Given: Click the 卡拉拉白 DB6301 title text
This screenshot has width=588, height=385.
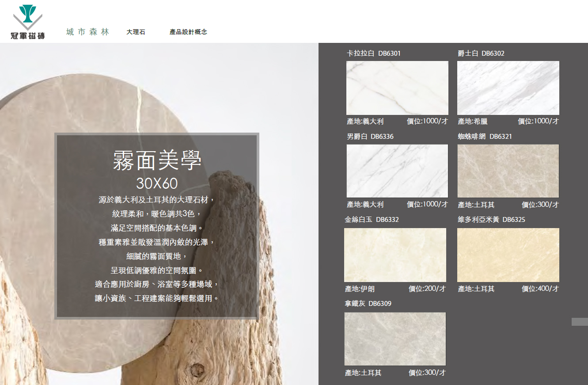Looking at the screenshot, I should tap(374, 53).
